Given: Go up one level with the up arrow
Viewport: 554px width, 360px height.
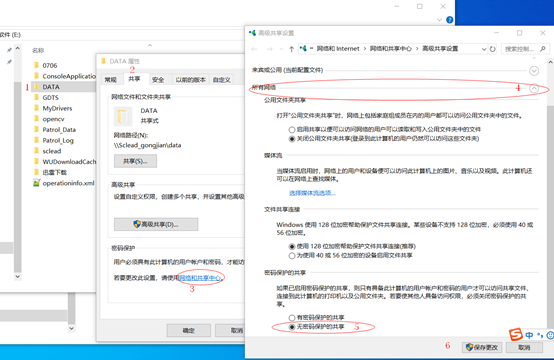Looking at the screenshot, I should coord(291,49).
